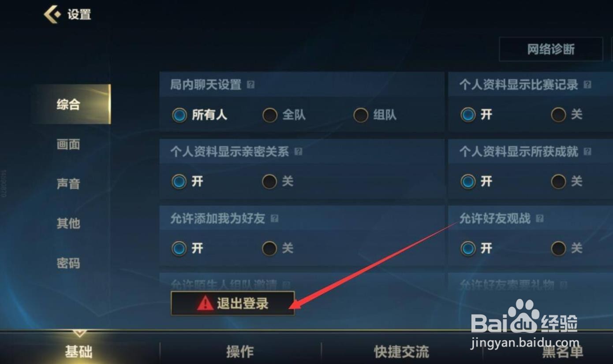Click the red warning triangle on 退出登录
The width and height of the screenshot is (613, 364).
[205, 303]
